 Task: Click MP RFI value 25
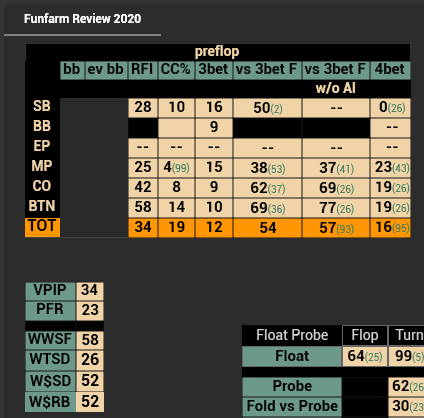(143, 168)
